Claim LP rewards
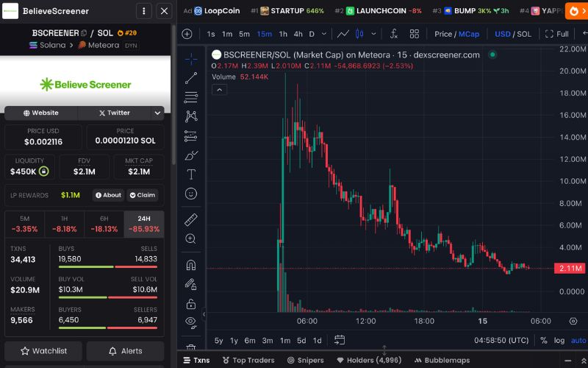The width and height of the screenshot is (588, 368). pos(143,195)
